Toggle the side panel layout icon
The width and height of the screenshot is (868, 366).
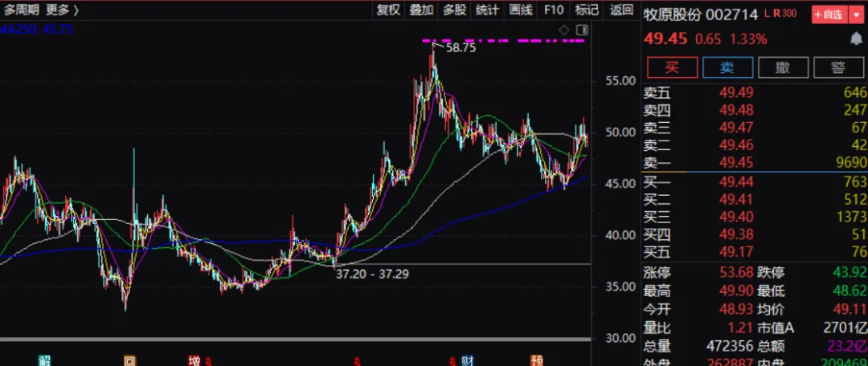click(581, 30)
